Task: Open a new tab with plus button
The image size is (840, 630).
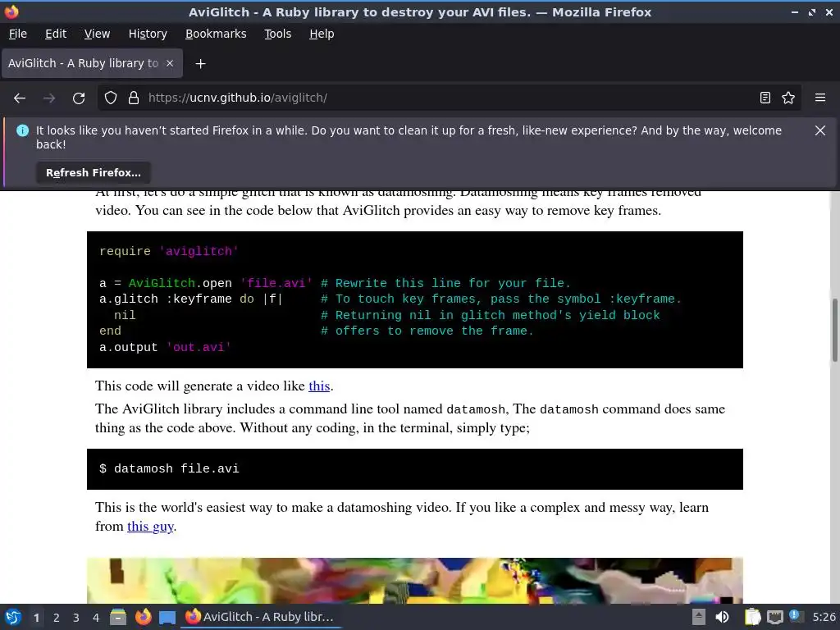Action: coord(200,64)
